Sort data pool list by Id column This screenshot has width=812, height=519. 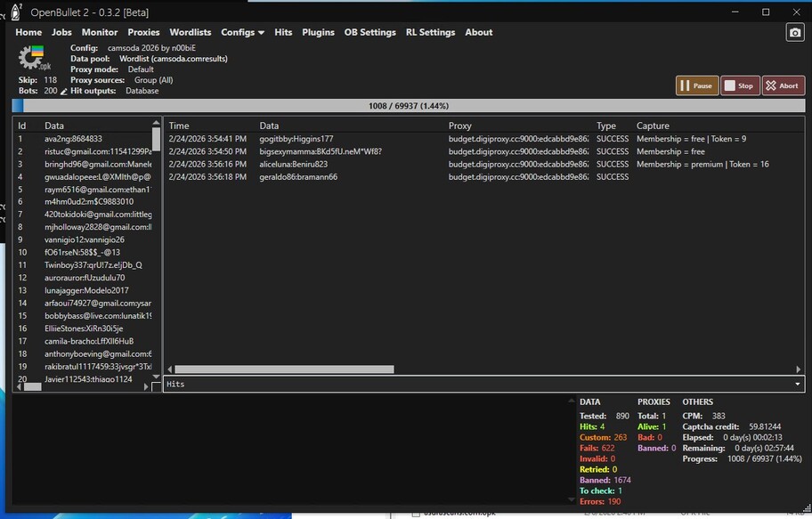tap(21, 126)
